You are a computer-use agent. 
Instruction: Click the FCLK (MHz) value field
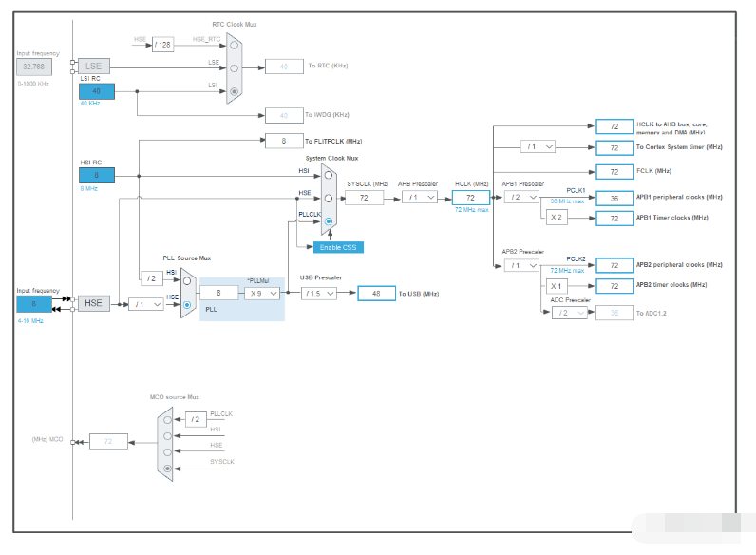[614, 172]
